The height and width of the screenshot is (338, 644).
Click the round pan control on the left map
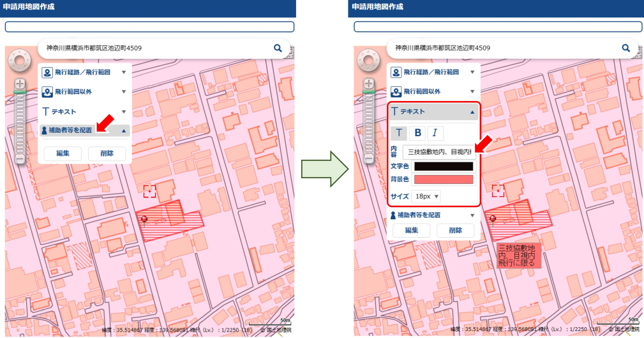20,61
